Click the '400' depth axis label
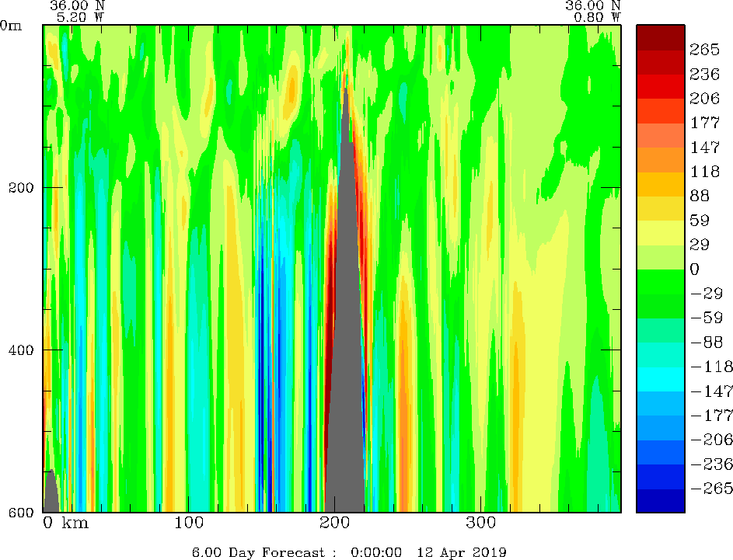733x560 pixels. pyautogui.click(x=21, y=350)
